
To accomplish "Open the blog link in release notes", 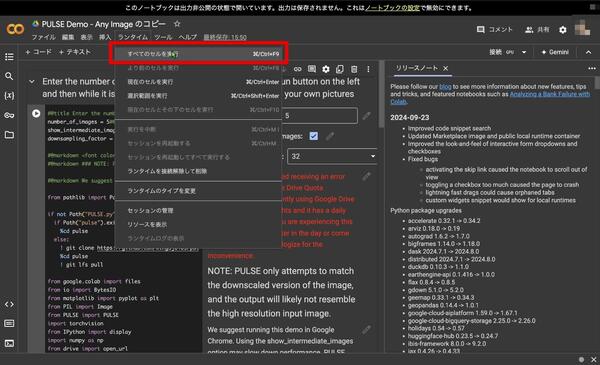I will [x=445, y=86].
